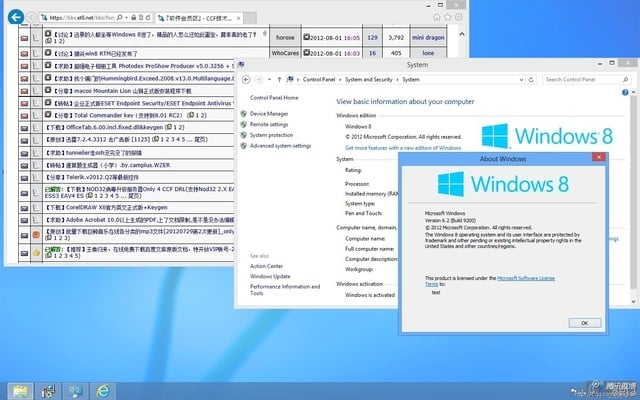Click orange hot-topic icon in mp3 thread row
This screenshot has height=400, width=640.
point(36,235)
